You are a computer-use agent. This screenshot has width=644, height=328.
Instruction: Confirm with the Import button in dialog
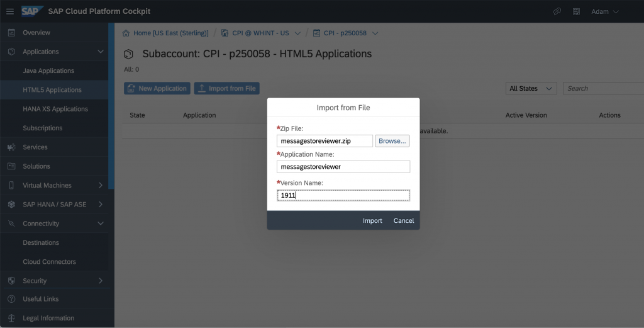(x=372, y=221)
